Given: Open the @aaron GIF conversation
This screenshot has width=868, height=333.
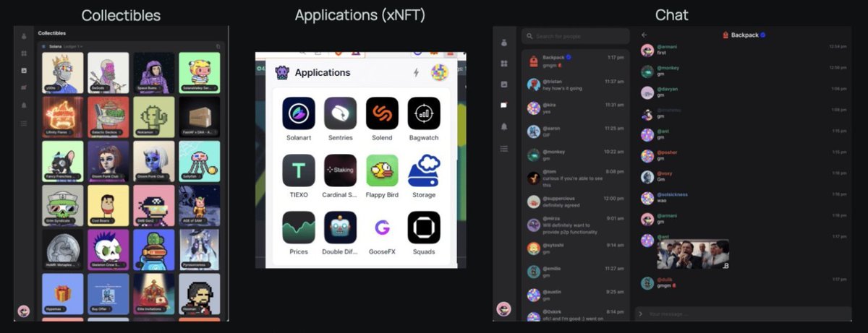Looking at the screenshot, I should tap(576, 131).
